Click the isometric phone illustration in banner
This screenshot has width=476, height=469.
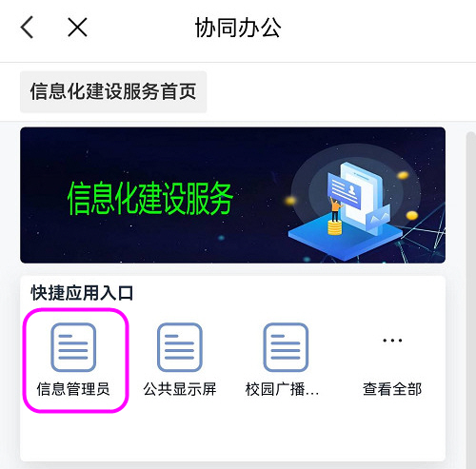[357, 198]
